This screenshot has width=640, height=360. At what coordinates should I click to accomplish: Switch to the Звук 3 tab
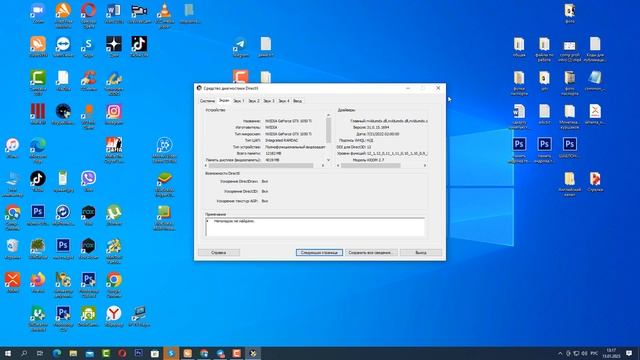(269, 101)
